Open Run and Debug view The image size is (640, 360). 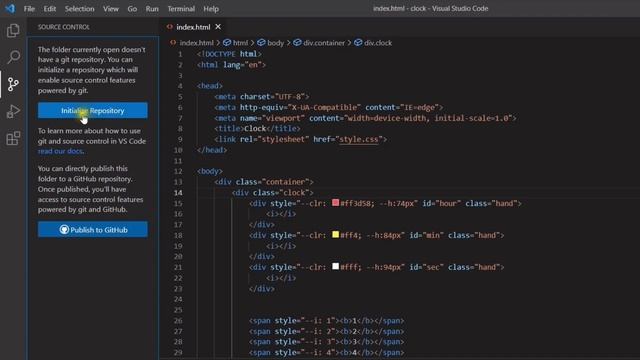13,111
